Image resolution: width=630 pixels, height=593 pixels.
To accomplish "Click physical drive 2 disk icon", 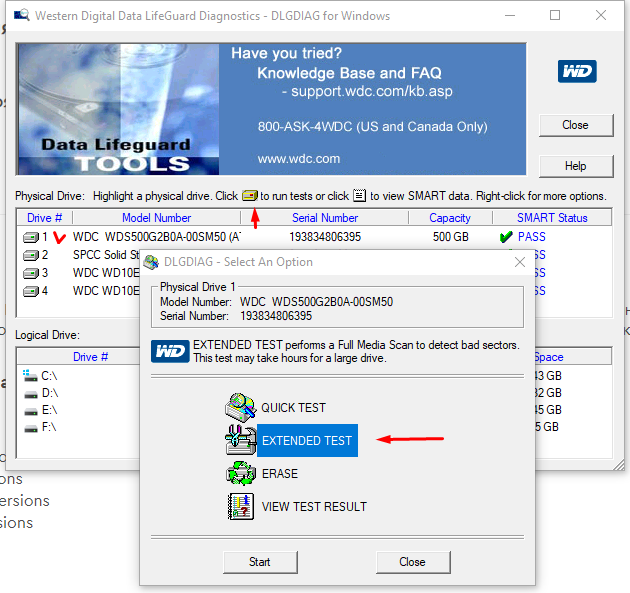I will 31,255.
